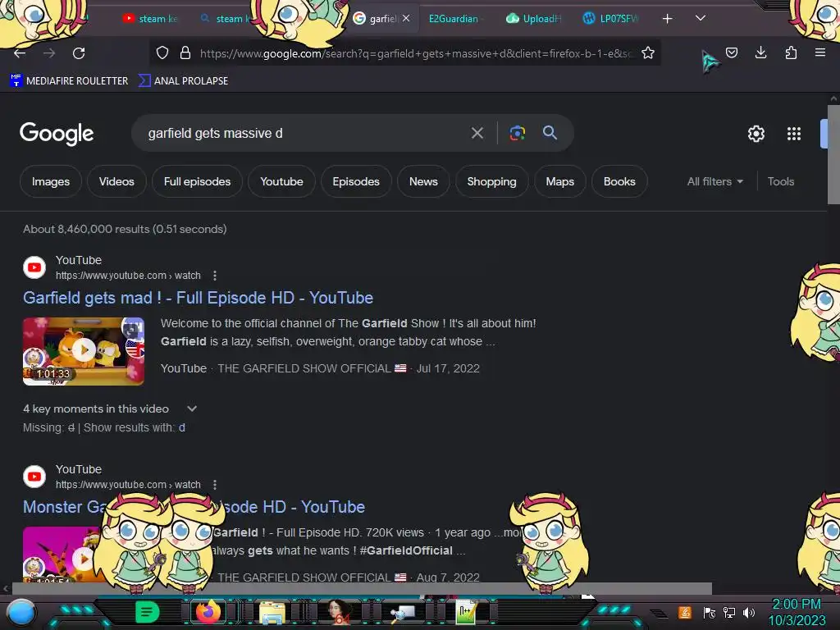Viewport: 840px width, 630px height.
Task: Reload the current page
Action: click(x=79, y=53)
